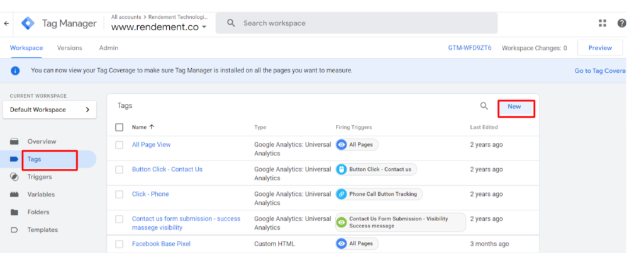Open Folders in the sidebar

tap(38, 212)
